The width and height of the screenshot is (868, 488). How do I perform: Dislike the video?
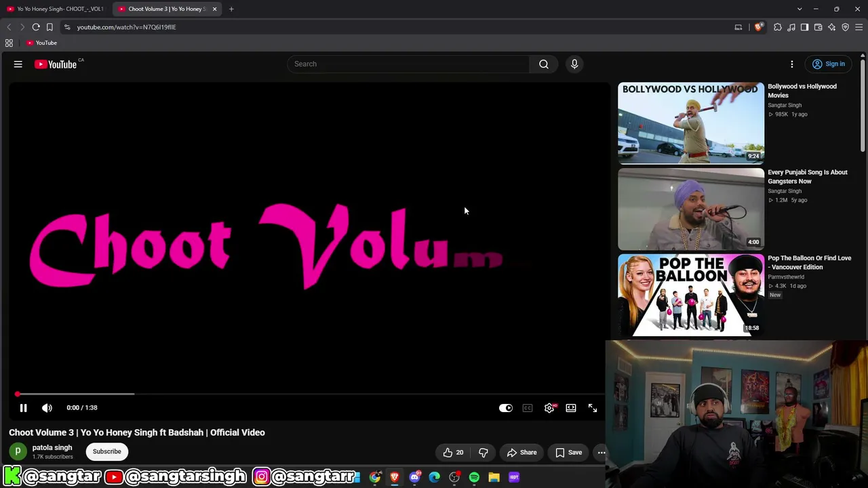coord(484,452)
